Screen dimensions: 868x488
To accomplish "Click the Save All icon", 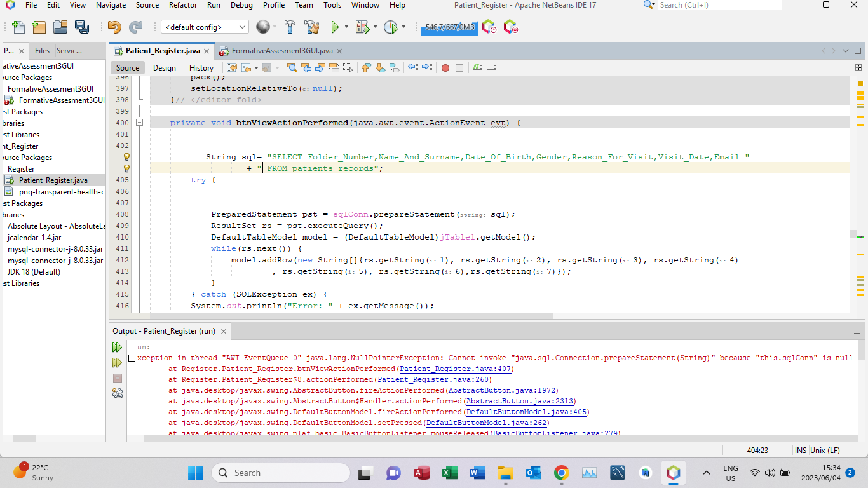I will [x=82, y=27].
